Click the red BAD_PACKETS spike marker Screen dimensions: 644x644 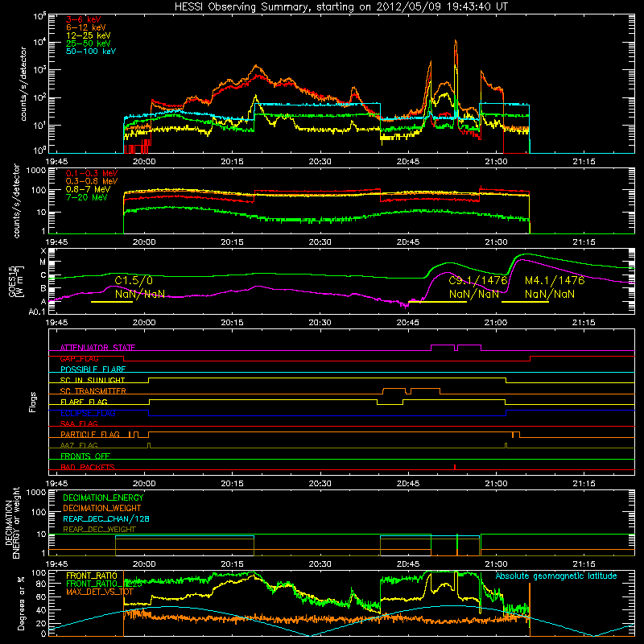pos(455,467)
